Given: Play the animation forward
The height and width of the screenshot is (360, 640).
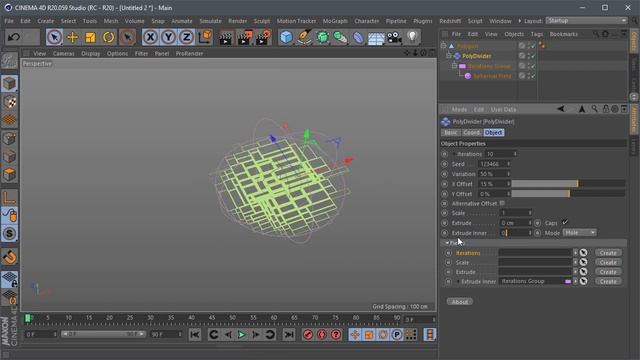Looking at the screenshot, I should (x=242, y=335).
